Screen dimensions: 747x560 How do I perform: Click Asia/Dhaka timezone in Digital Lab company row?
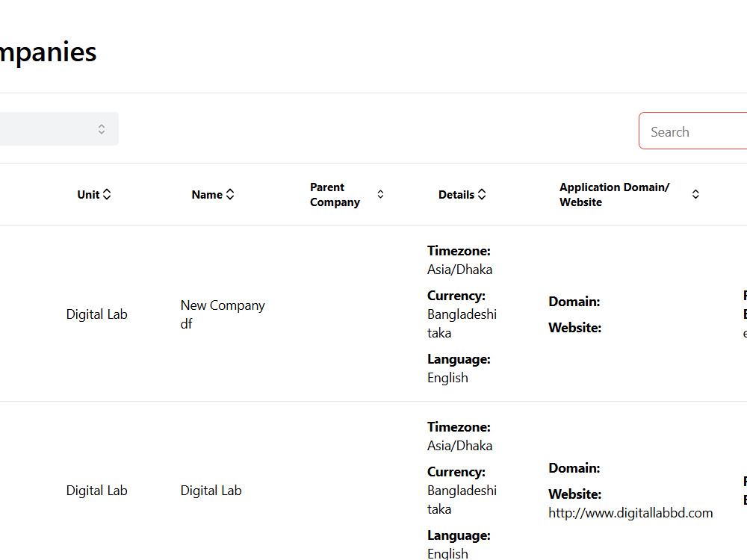(459, 446)
